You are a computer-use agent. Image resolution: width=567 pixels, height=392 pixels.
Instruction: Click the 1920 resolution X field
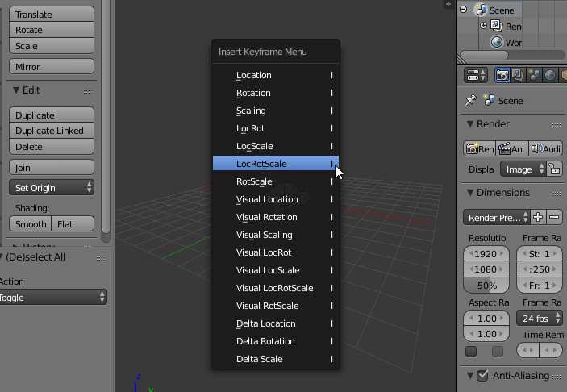(x=486, y=254)
